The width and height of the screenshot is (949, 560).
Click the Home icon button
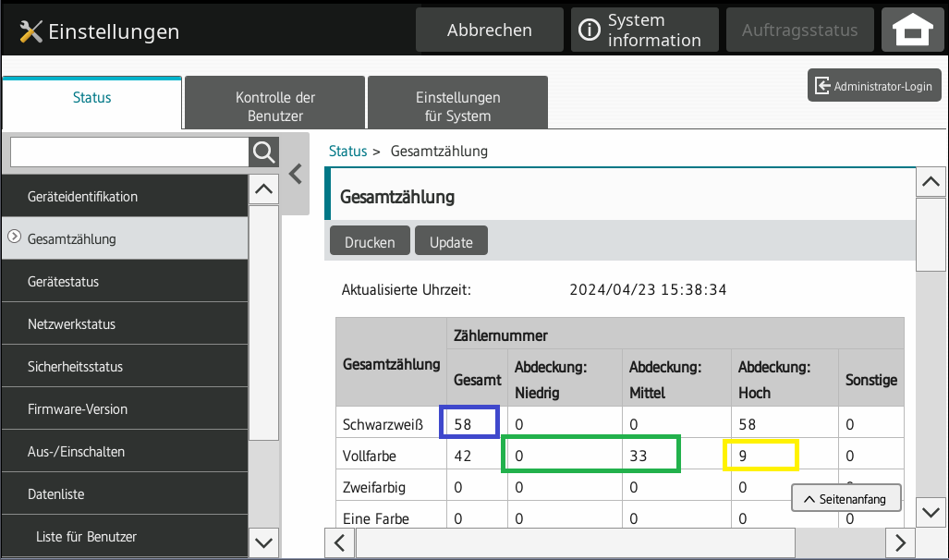click(911, 30)
